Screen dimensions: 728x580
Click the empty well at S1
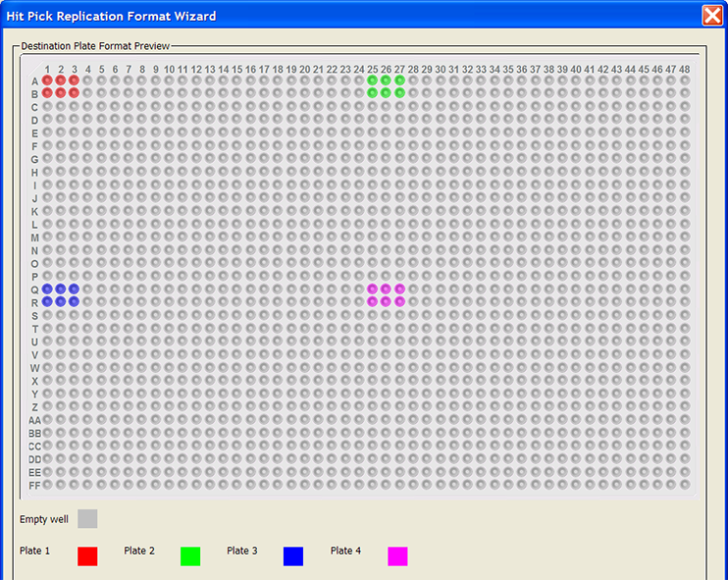(47, 315)
